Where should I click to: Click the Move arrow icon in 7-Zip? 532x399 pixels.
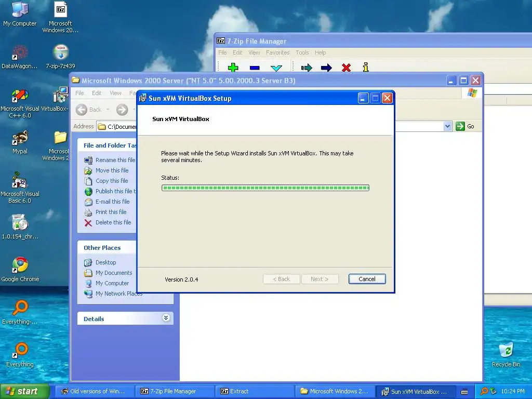(326, 68)
